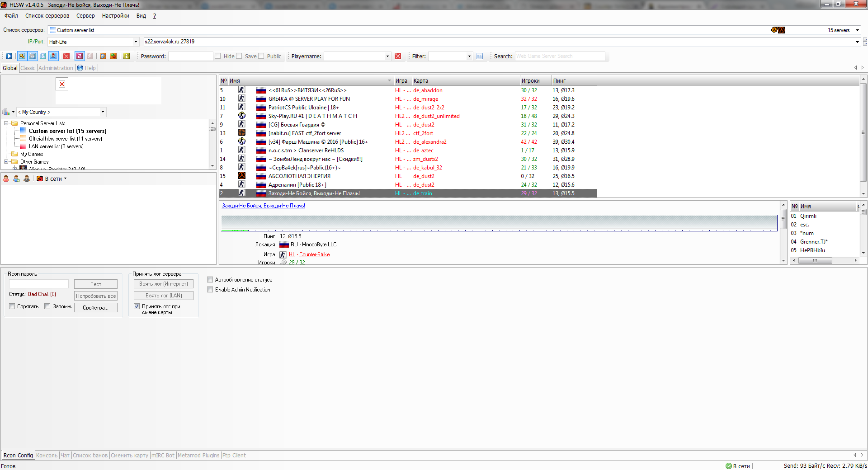Click the folder icon of Personal Server Lists
The width and height of the screenshot is (868, 470).
(x=14, y=123)
